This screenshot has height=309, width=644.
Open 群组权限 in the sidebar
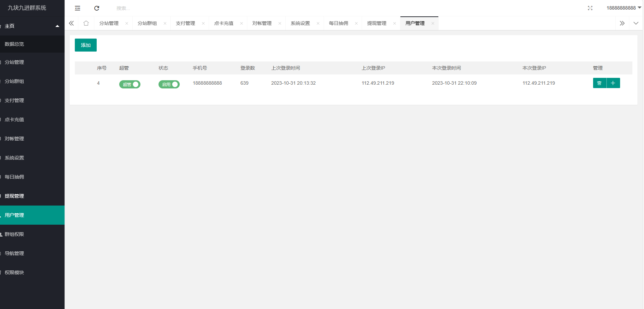click(x=14, y=234)
